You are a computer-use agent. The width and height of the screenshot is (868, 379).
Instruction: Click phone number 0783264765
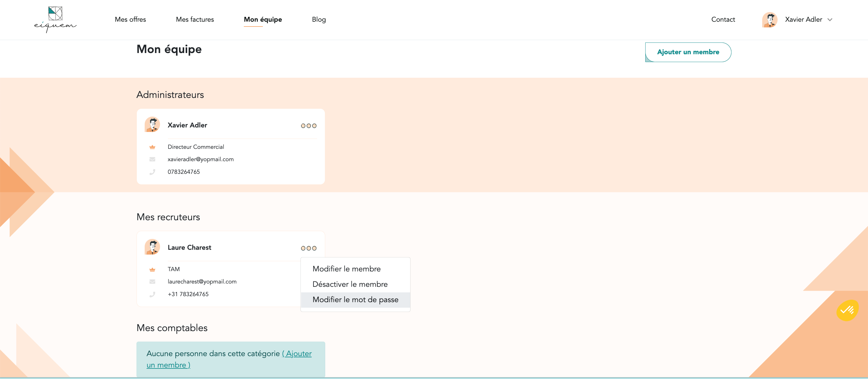pyautogui.click(x=184, y=172)
